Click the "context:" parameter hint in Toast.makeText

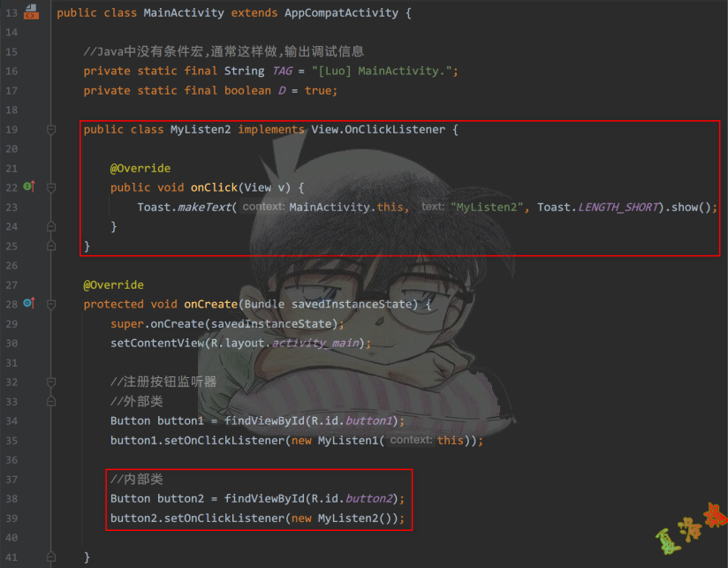click(x=262, y=208)
